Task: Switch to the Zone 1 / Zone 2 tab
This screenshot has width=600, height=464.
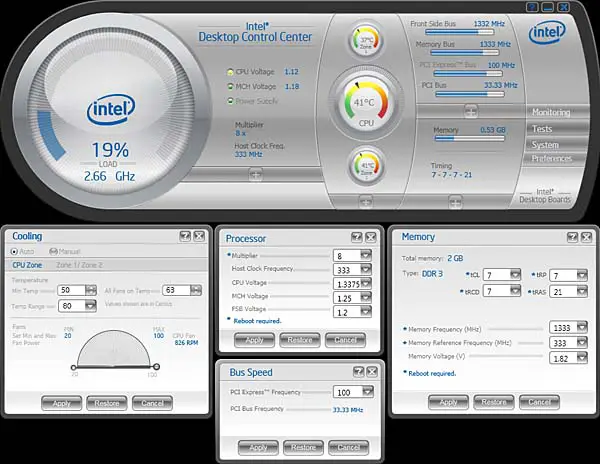Action: click(79, 265)
